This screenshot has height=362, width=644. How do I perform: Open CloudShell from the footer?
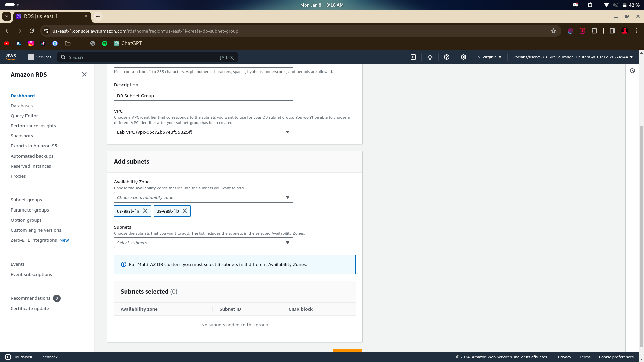(x=19, y=357)
